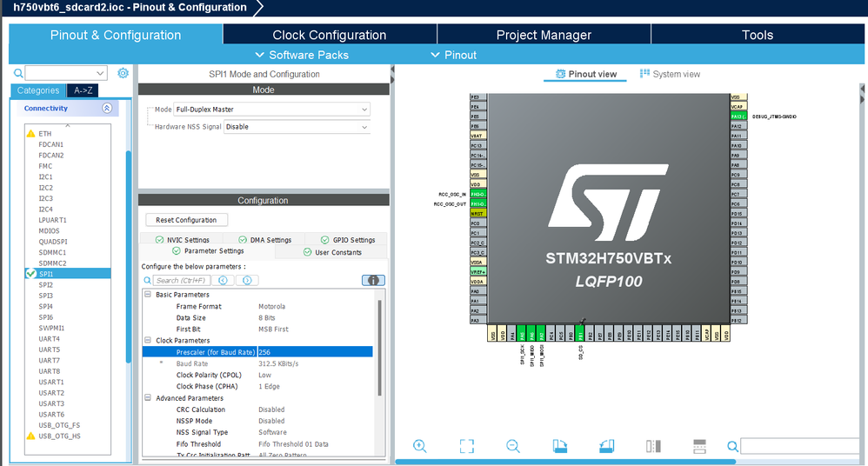Open the DMA Settings tab
This screenshot has height=466, width=868.
265,240
